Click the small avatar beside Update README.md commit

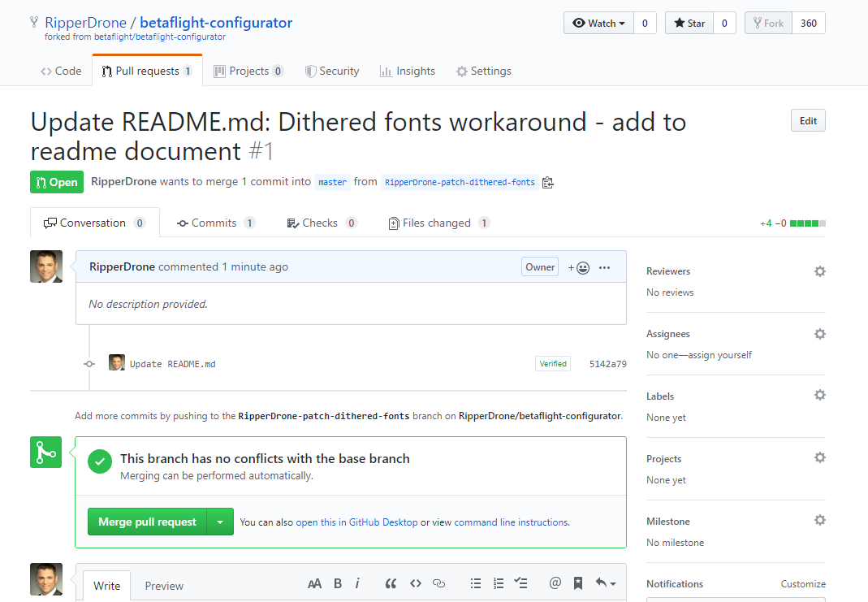pos(117,363)
